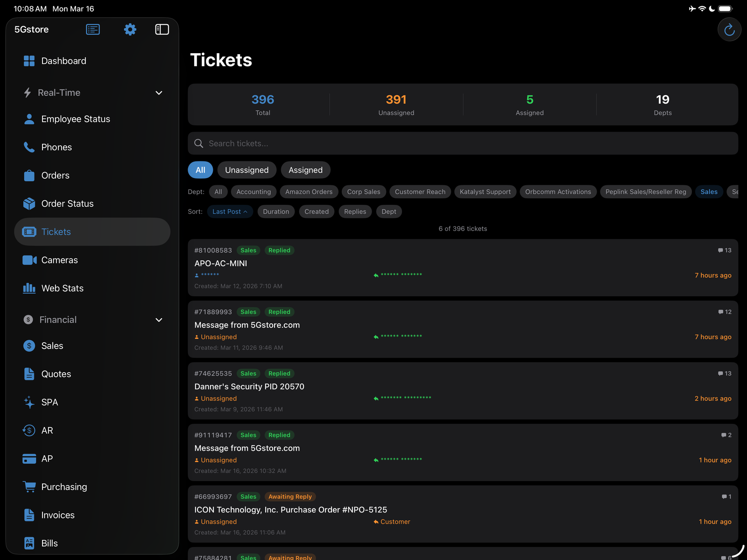Toggle the sidebar panel icon

pos(162,29)
